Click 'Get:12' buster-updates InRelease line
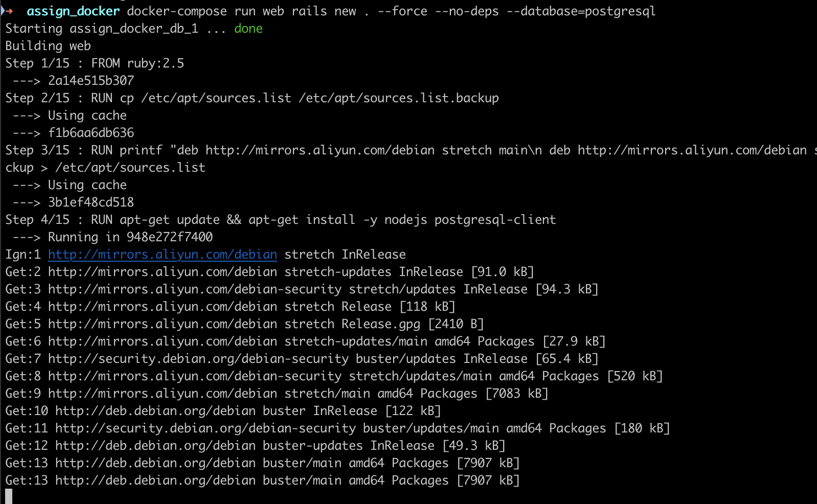This screenshot has height=504, width=817. (x=255, y=446)
